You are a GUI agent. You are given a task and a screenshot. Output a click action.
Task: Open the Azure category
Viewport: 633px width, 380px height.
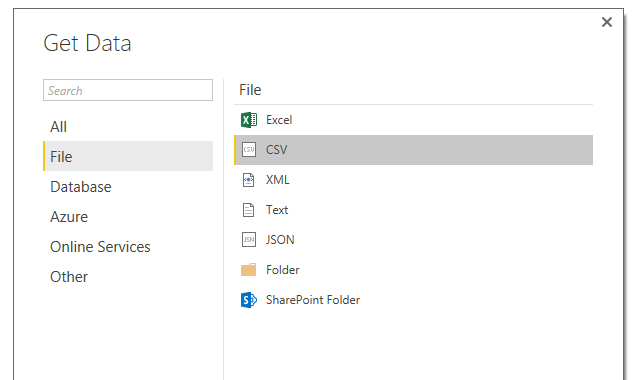point(69,217)
